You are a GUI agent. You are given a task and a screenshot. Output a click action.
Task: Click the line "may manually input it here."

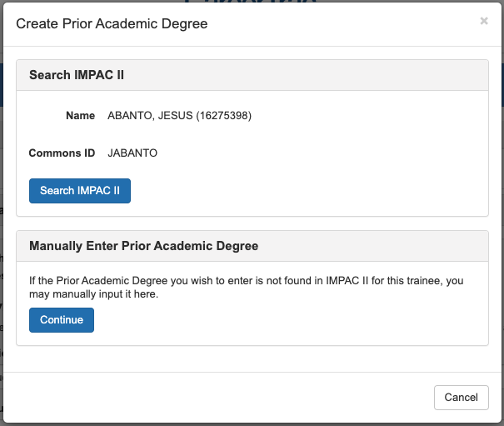(93, 294)
